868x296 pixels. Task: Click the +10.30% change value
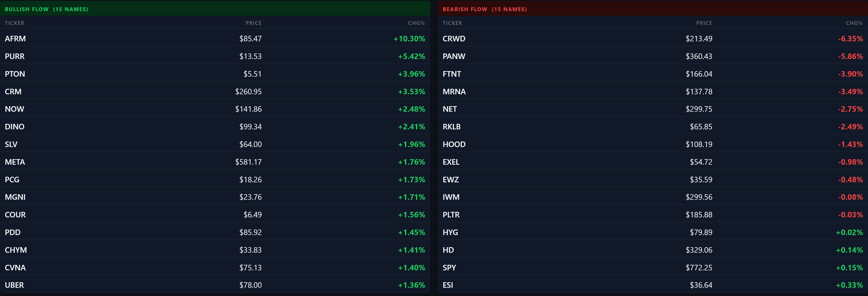tap(409, 39)
